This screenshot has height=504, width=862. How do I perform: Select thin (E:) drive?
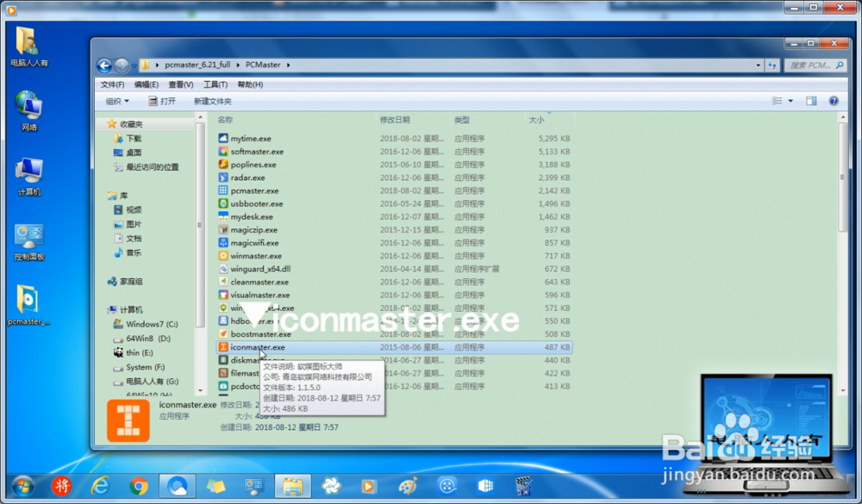[x=139, y=353]
